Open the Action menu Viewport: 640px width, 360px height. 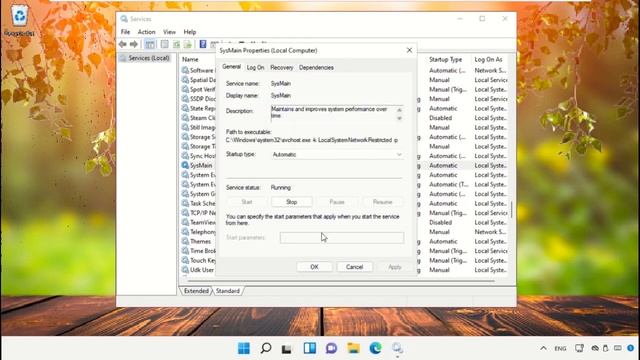(x=146, y=32)
